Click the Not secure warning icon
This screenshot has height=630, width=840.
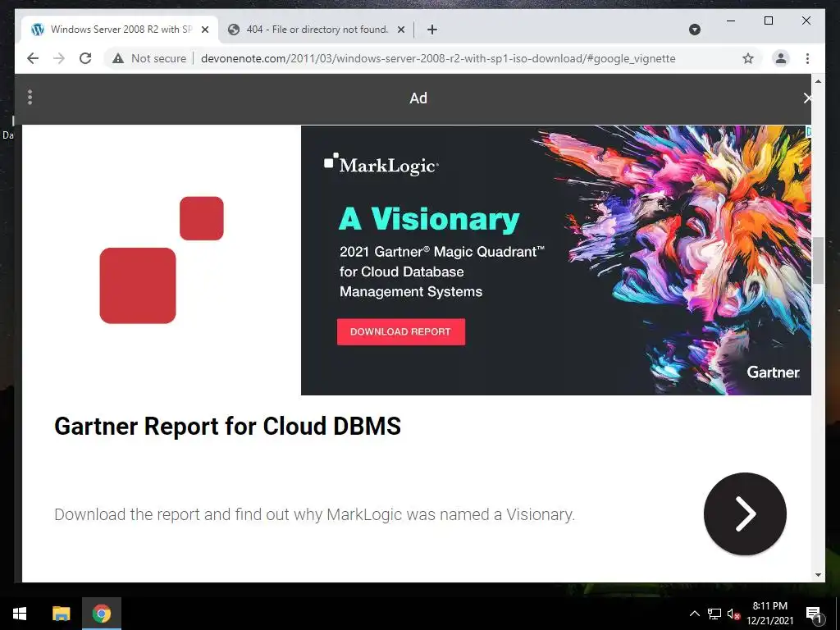point(118,58)
